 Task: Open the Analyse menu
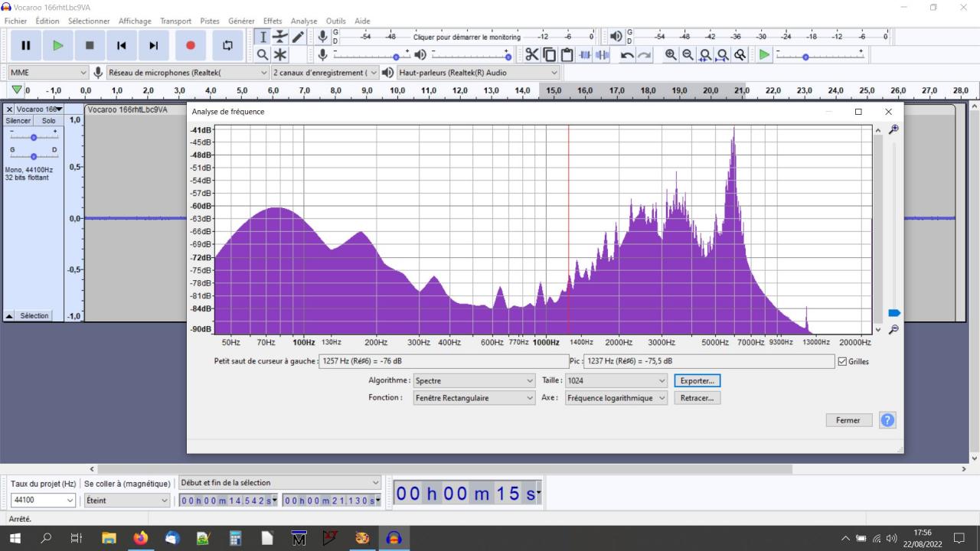point(304,21)
